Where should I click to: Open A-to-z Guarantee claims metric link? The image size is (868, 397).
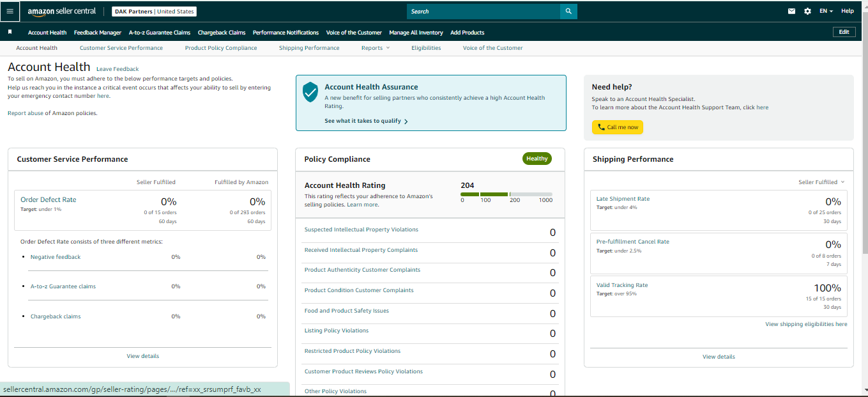63,286
